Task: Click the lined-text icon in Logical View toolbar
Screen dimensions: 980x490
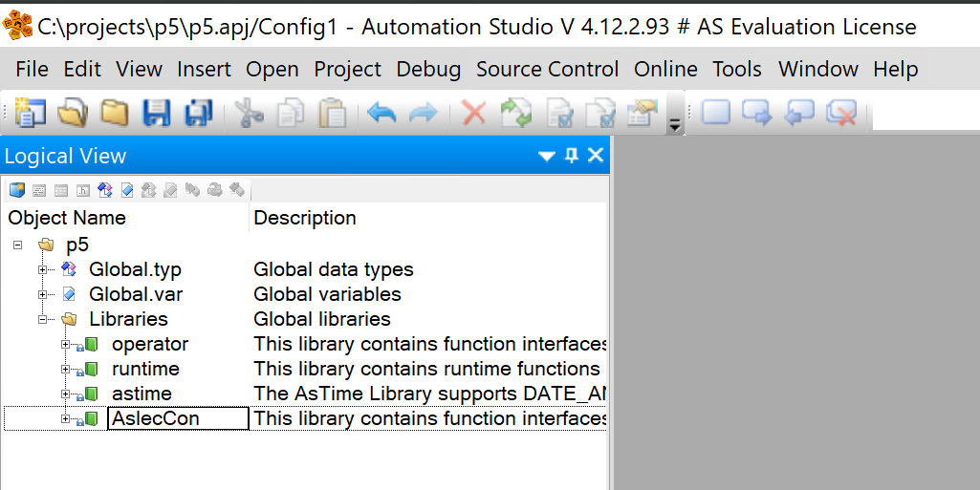Action: click(x=39, y=190)
